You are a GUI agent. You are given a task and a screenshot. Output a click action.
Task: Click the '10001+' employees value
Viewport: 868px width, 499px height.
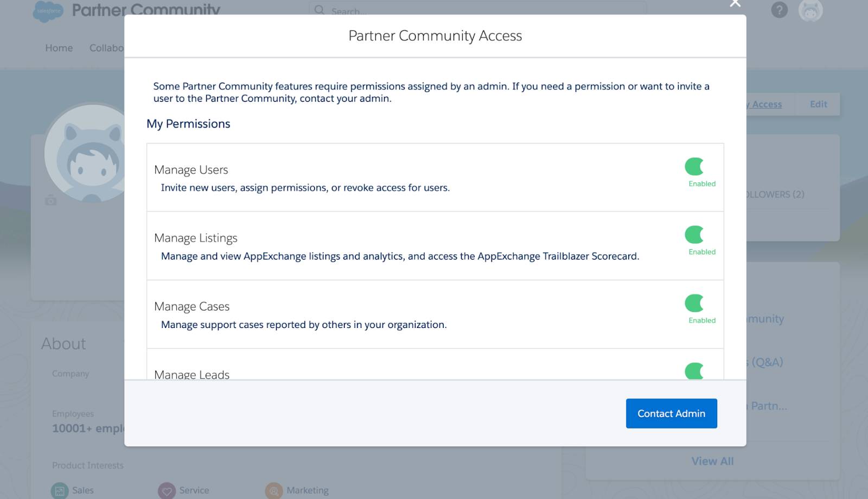coord(88,428)
